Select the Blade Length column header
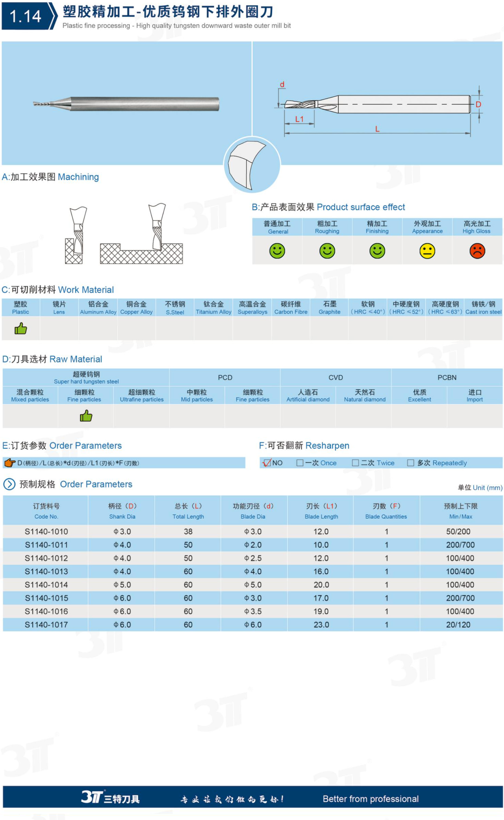The height and width of the screenshot is (820, 504). click(321, 511)
